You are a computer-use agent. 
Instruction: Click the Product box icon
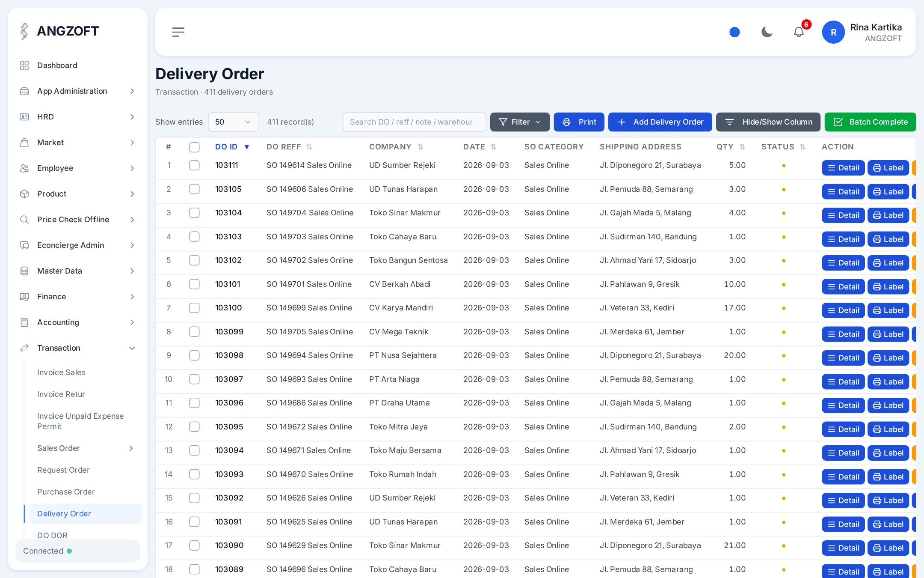click(x=24, y=194)
